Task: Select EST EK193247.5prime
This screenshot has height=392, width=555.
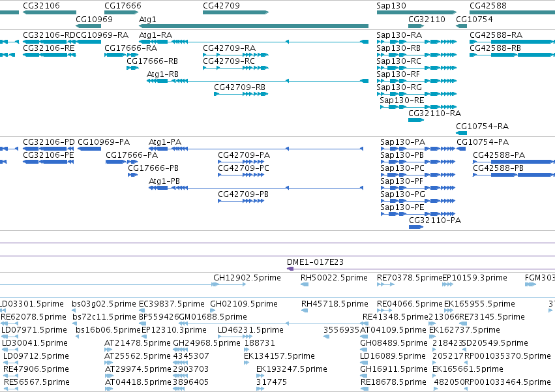Action: [x=260, y=376]
